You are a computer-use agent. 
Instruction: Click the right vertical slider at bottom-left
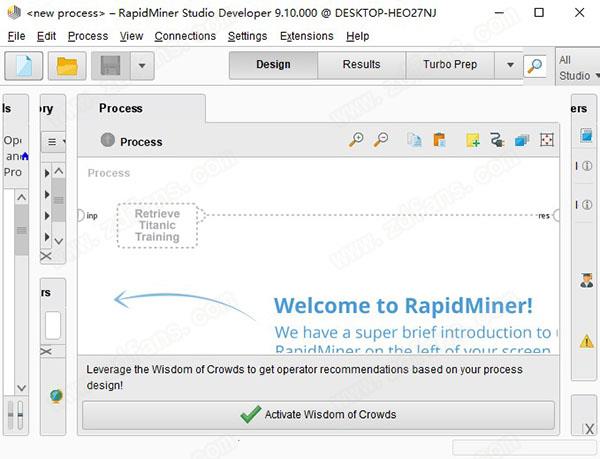20,415
